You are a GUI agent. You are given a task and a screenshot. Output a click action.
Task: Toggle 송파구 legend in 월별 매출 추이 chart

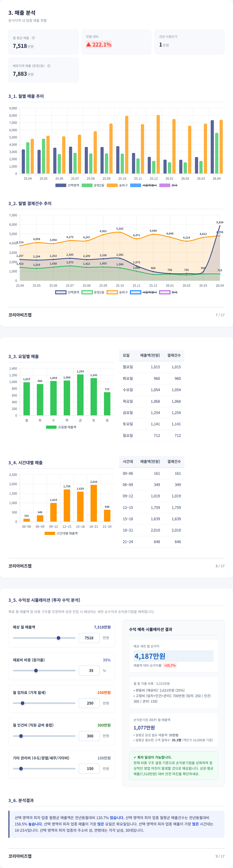point(117,185)
